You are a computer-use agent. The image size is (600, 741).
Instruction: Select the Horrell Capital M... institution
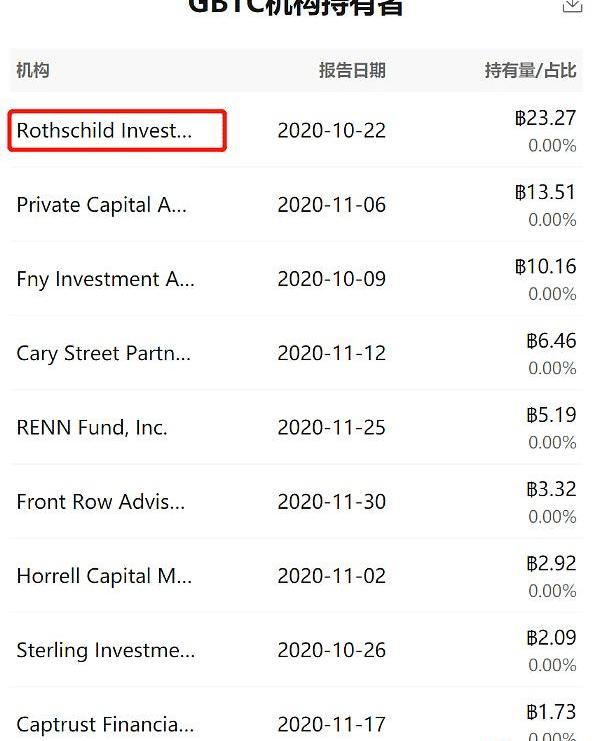[104, 576]
